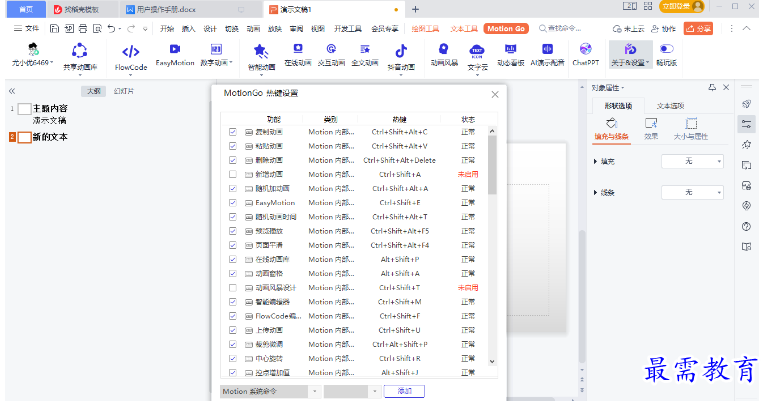The height and width of the screenshot is (401, 766).
Task: Open the empty second combo box beside 添加
Action: tap(352, 391)
